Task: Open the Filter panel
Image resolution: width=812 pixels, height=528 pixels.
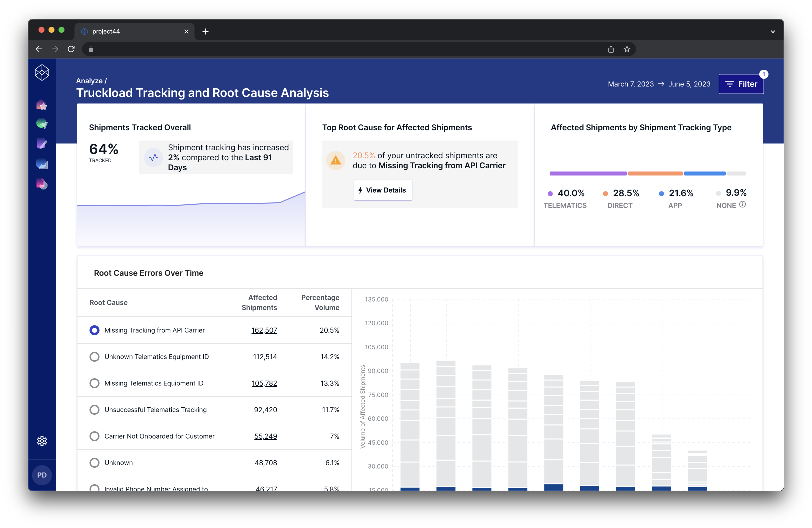Action: 741,84
